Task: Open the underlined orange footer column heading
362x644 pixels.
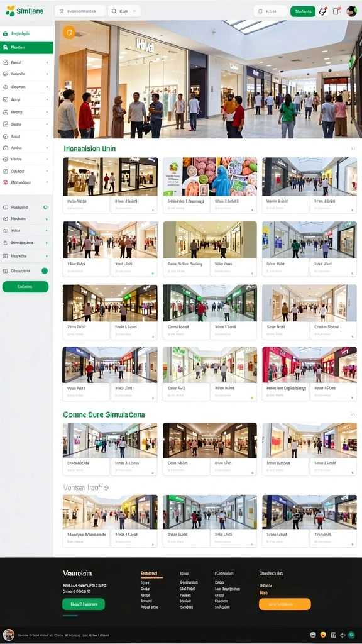Action: (x=149, y=574)
